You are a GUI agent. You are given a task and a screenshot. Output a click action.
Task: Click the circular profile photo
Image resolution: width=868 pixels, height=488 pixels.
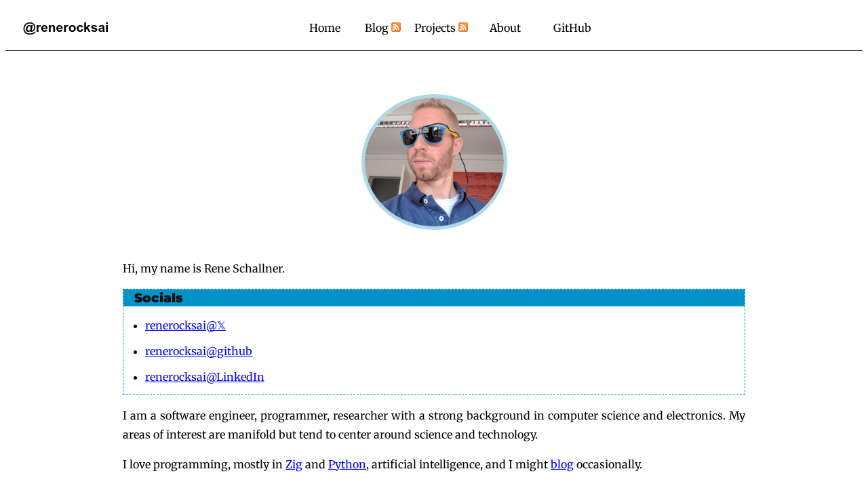coord(434,162)
